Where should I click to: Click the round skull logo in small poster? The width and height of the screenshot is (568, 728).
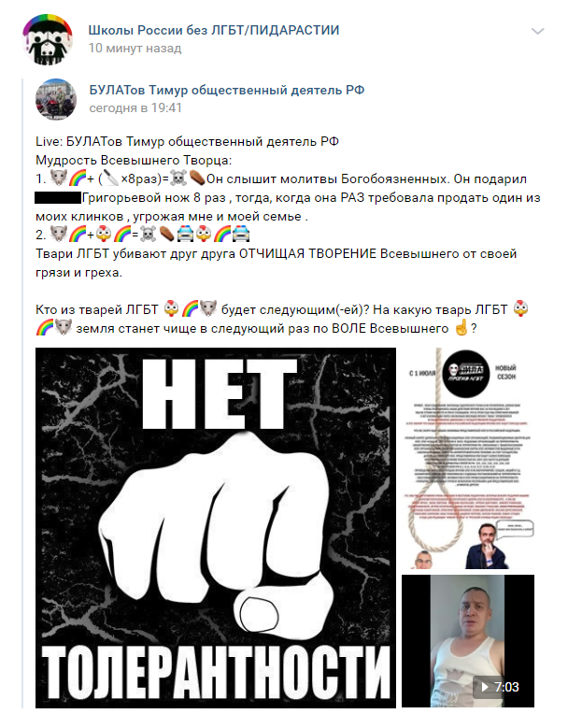[466, 374]
